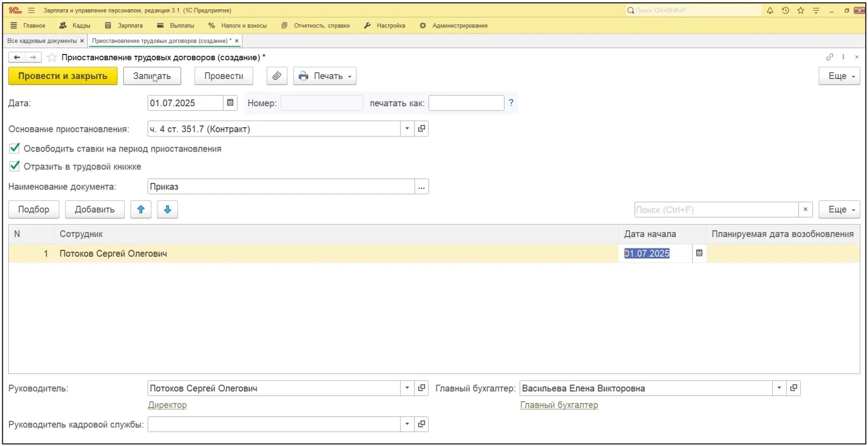Click calendar icon in Дата начала cell

pyautogui.click(x=699, y=253)
